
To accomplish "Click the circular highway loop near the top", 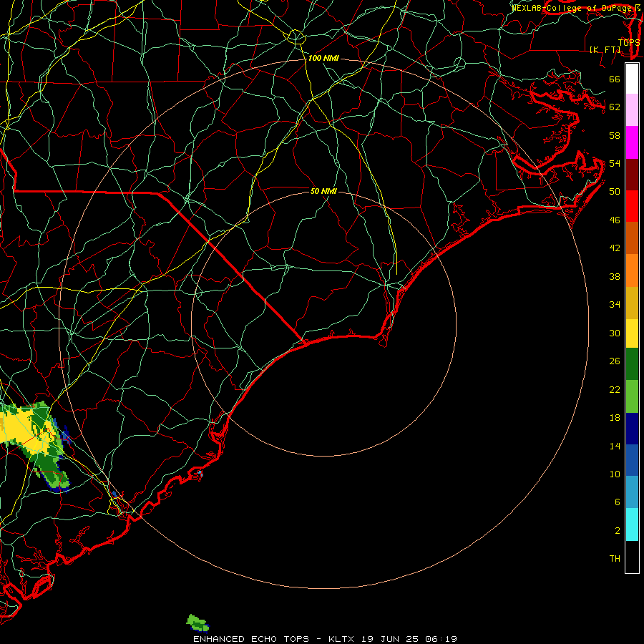I will tap(296, 37).
